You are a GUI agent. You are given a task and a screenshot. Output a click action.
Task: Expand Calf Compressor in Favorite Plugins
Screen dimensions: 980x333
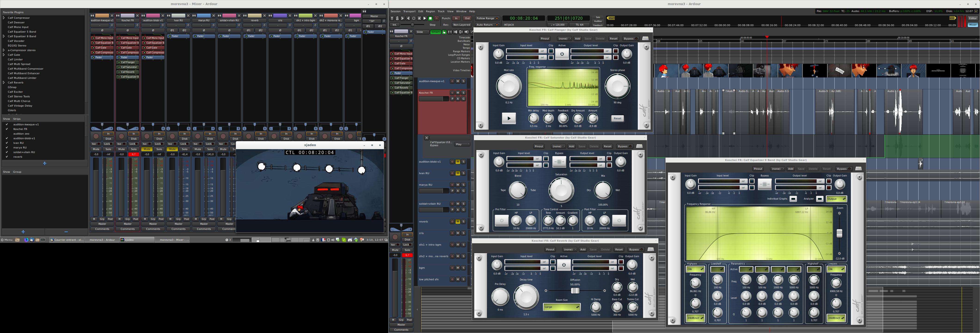tap(4, 18)
